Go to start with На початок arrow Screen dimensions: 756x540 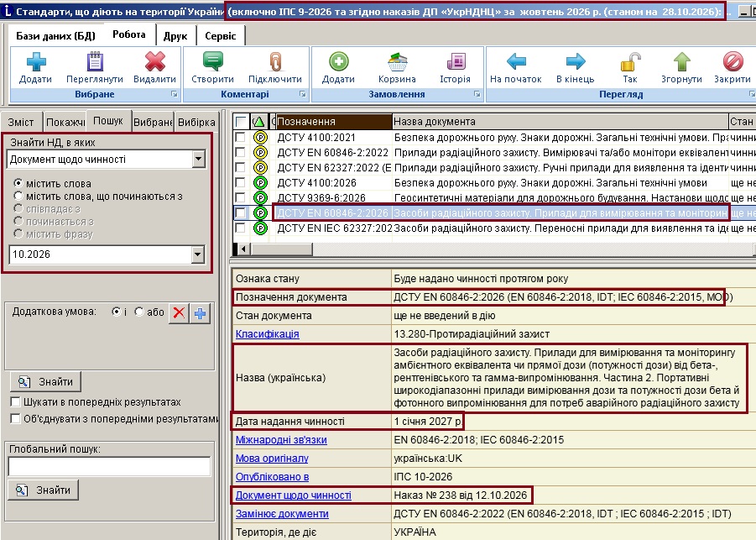pos(516,62)
